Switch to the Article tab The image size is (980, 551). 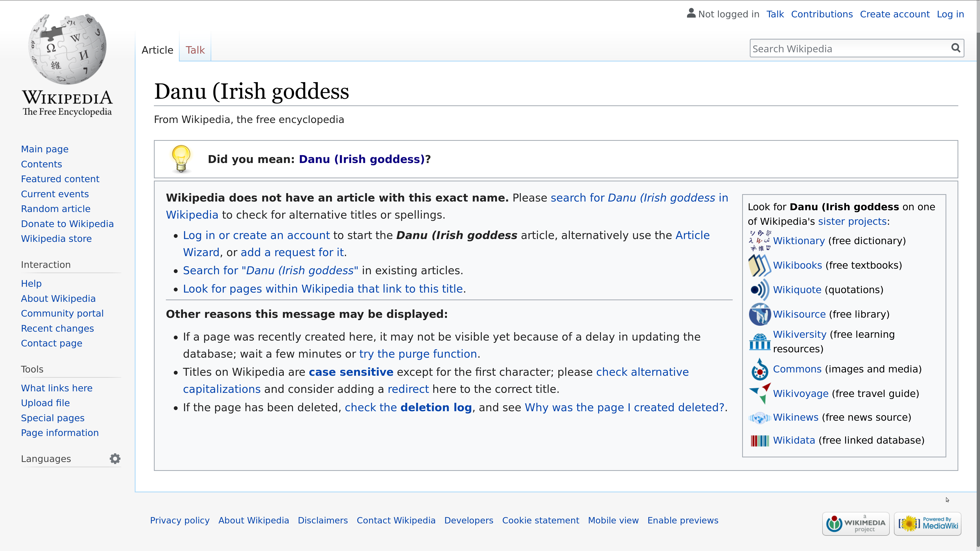point(157,50)
